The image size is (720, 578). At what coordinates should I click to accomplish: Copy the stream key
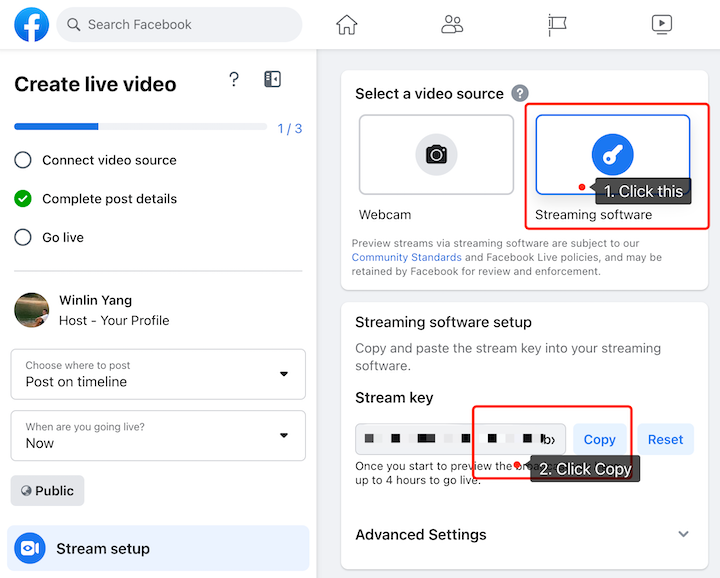599,439
